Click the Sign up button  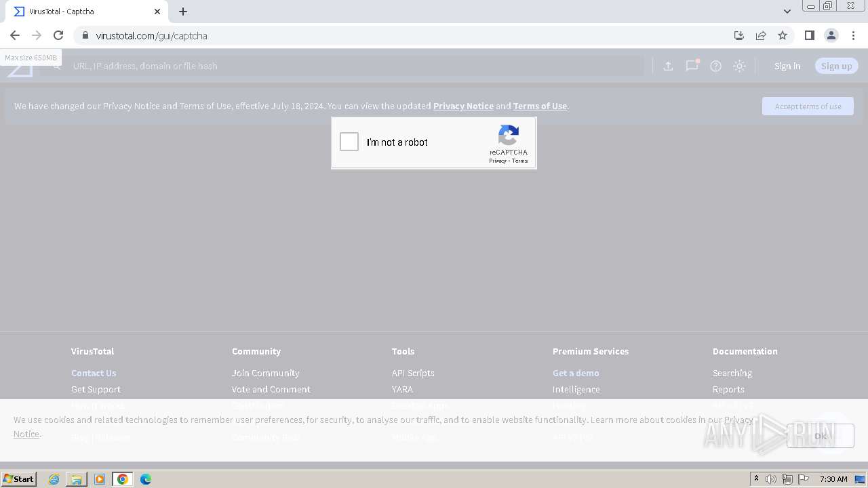(x=836, y=66)
